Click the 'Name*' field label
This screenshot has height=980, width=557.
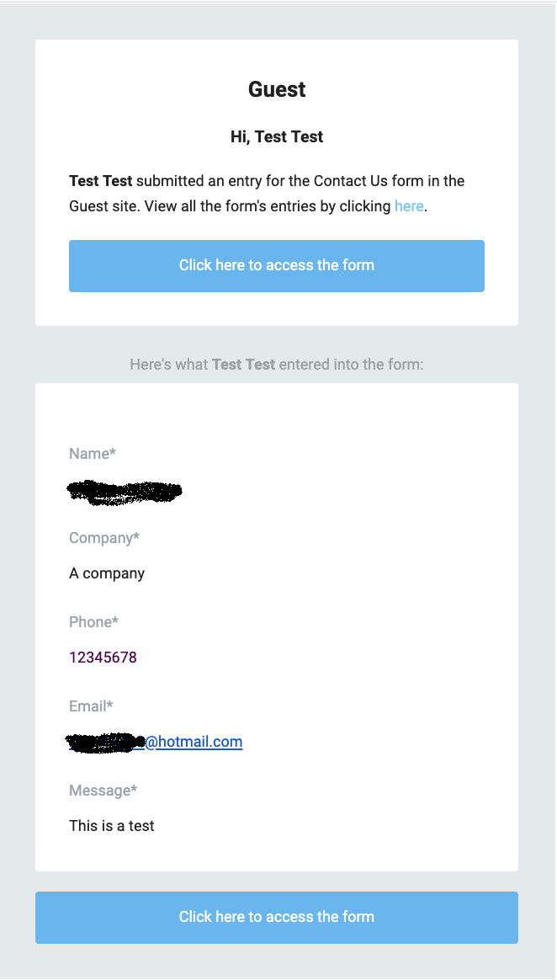[x=93, y=454]
